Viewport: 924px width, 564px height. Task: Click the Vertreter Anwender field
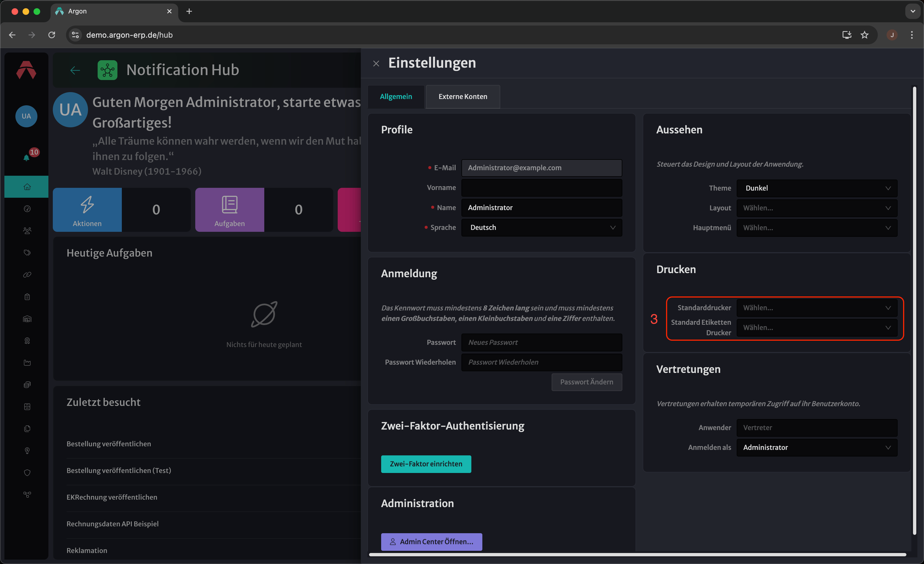(817, 428)
